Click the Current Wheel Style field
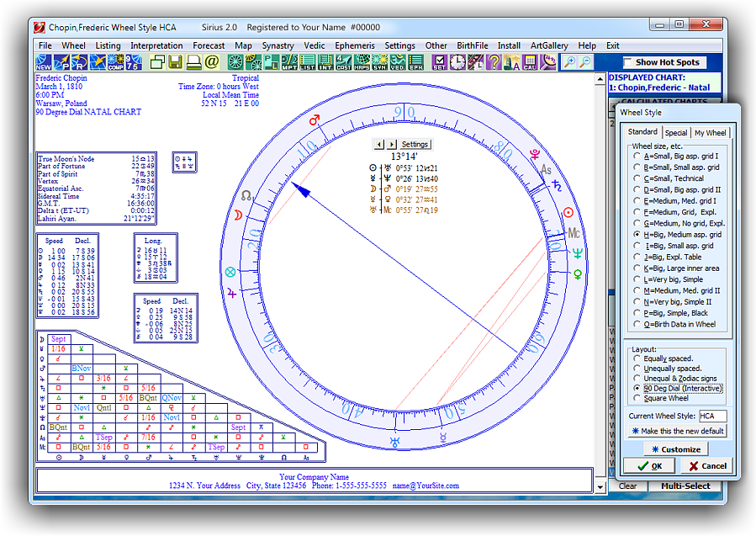756x536 pixels. [712, 416]
